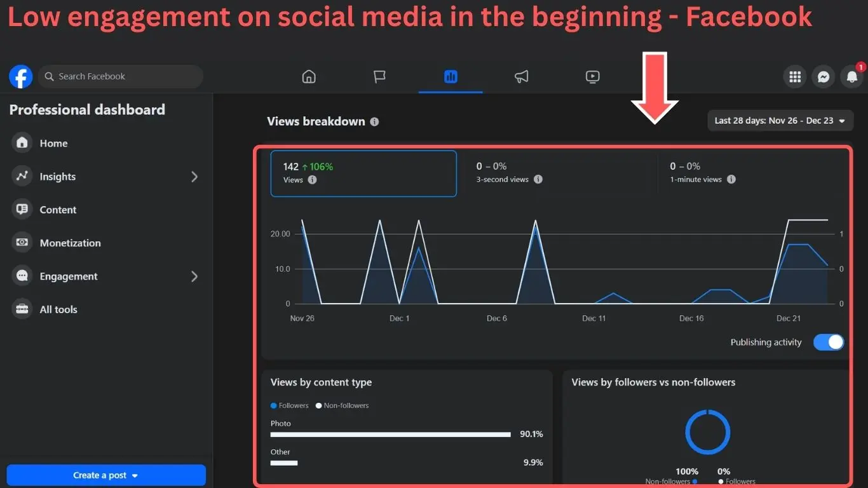Click the info icon next to 3-second views
868x488 pixels.
[538, 179]
